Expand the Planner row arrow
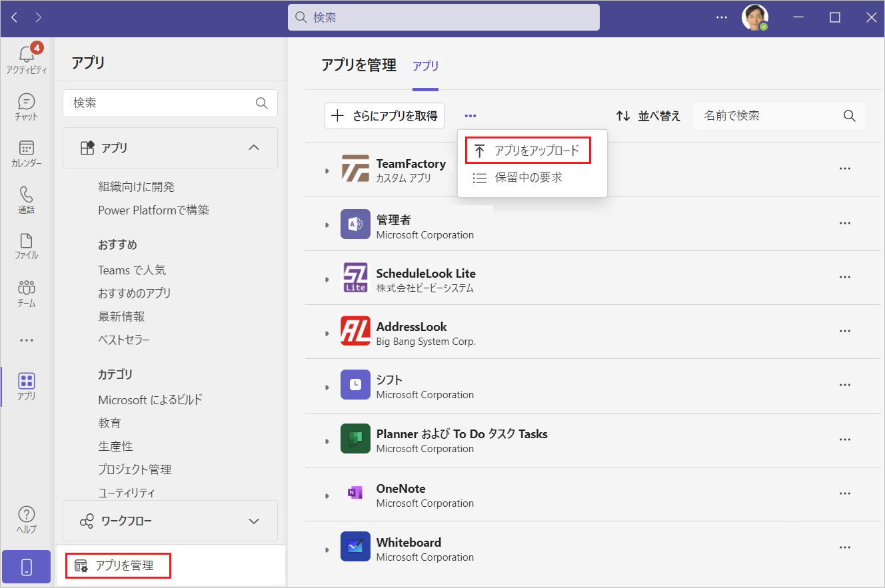 [327, 441]
